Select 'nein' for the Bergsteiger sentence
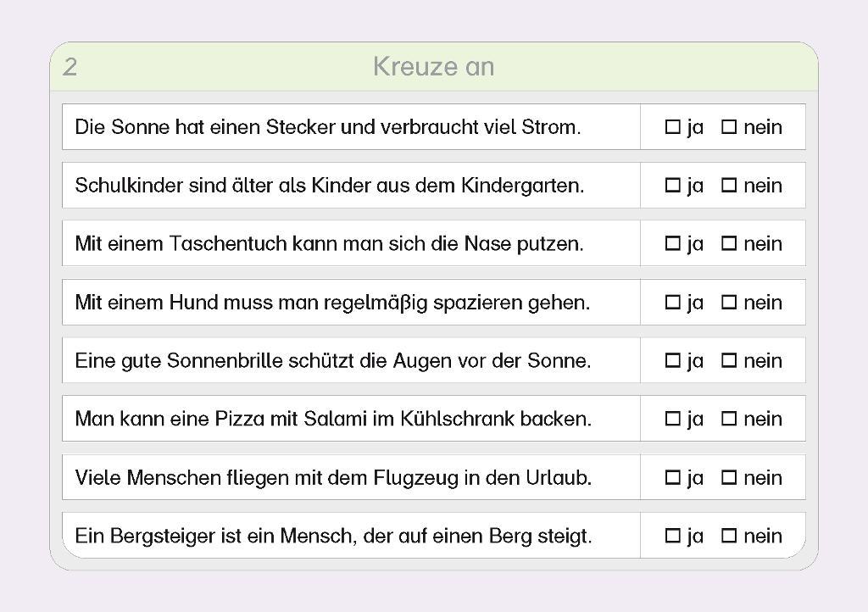This screenshot has height=612, width=868. (x=729, y=536)
